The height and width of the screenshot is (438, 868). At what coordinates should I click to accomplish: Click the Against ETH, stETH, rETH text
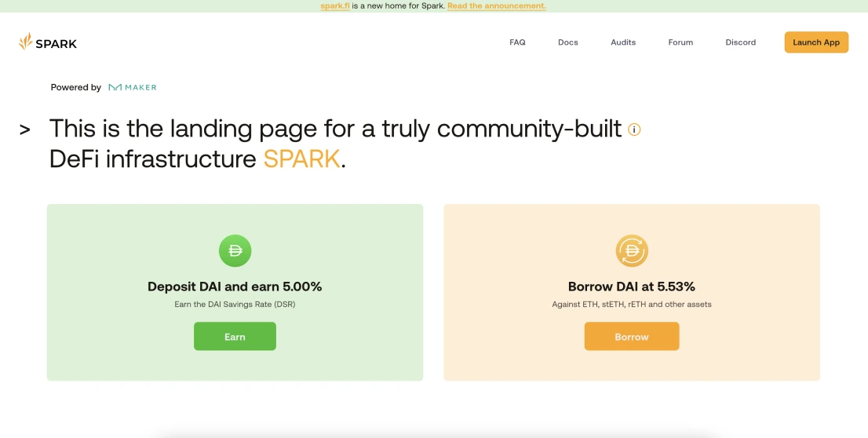coord(632,304)
